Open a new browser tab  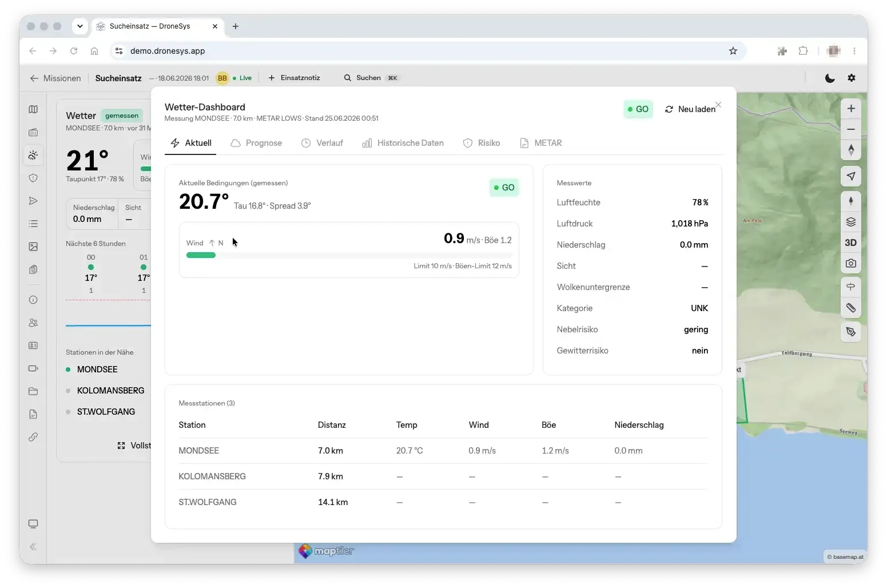pyautogui.click(x=236, y=26)
